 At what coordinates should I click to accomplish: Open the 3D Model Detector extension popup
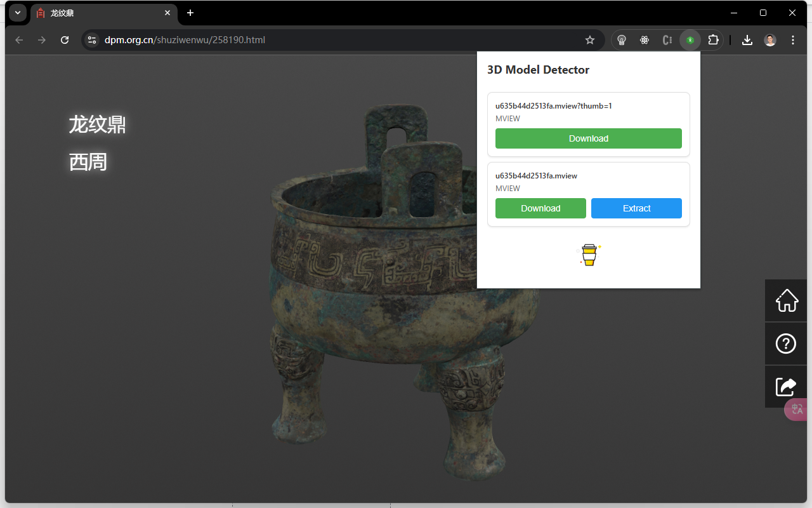point(690,39)
